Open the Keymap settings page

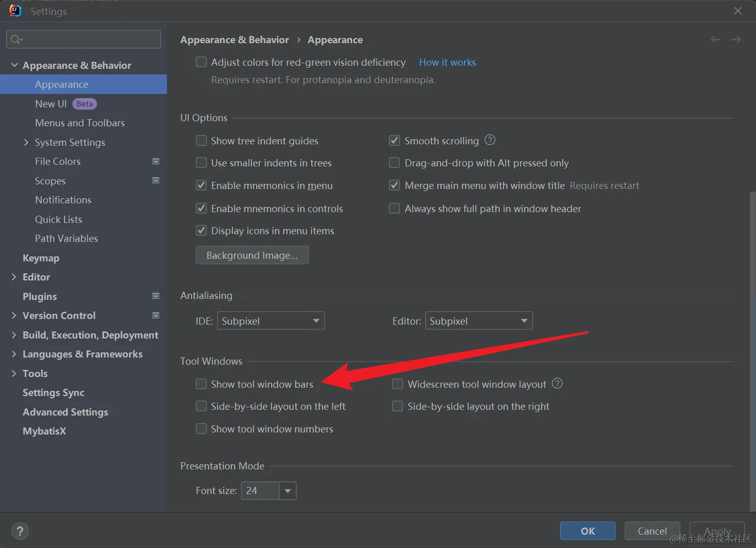point(41,258)
